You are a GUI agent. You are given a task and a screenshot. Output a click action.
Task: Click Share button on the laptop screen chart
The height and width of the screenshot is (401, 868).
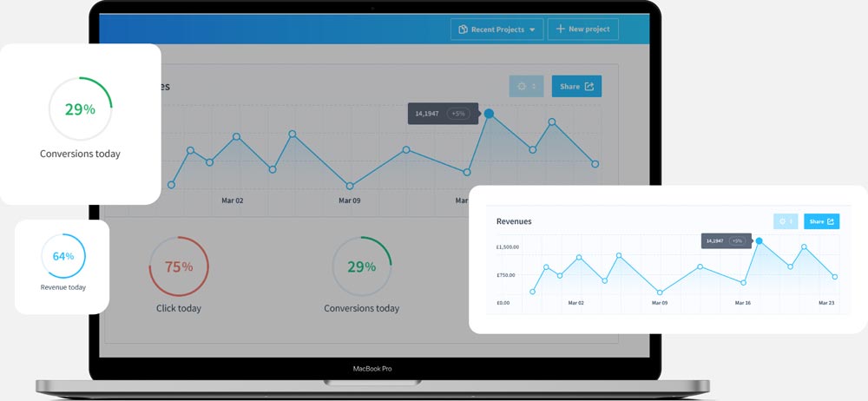576,87
